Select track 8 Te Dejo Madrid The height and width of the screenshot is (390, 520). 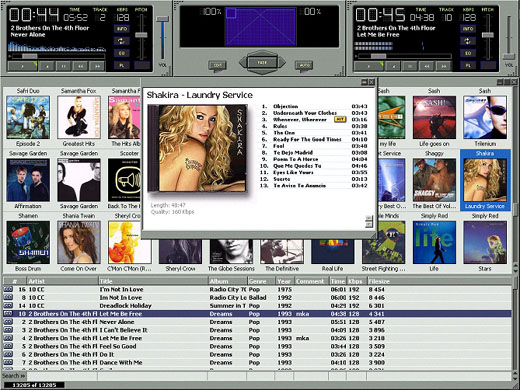314,153
